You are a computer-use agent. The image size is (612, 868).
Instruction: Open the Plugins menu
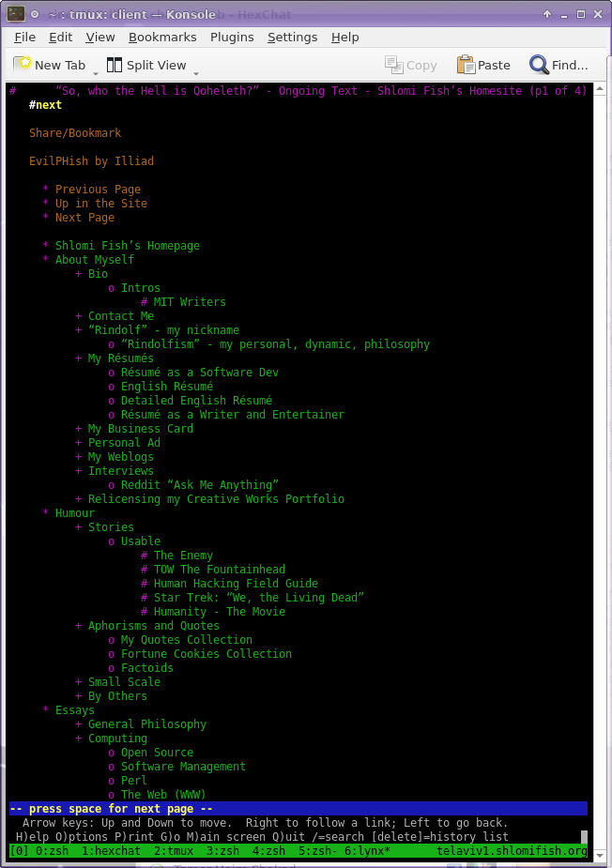pos(232,38)
